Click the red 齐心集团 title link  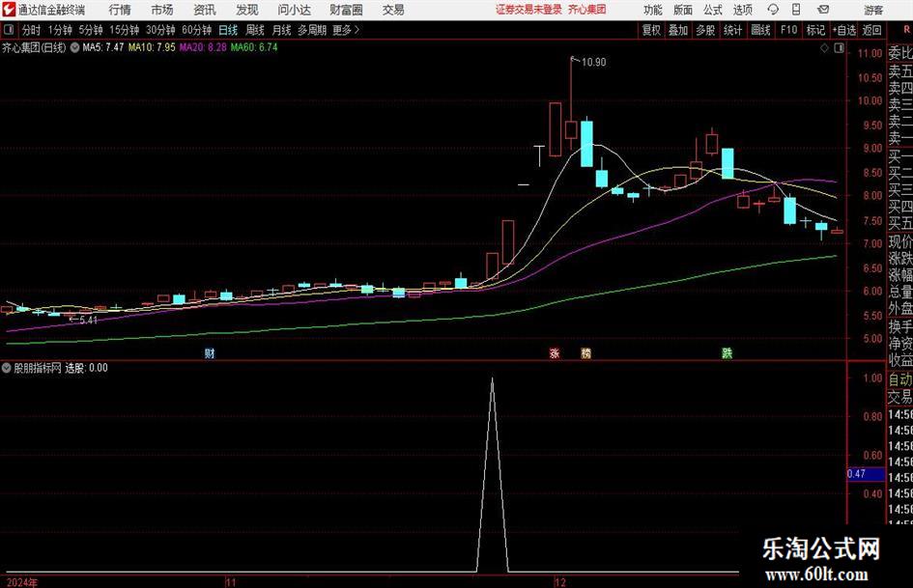click(x=587, y=10)
